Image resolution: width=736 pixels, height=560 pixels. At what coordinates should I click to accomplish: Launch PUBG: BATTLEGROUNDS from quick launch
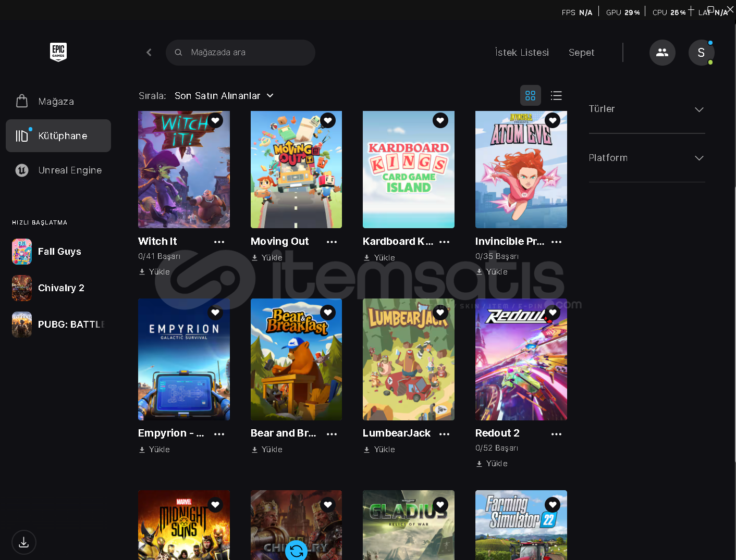coord(58,325)
